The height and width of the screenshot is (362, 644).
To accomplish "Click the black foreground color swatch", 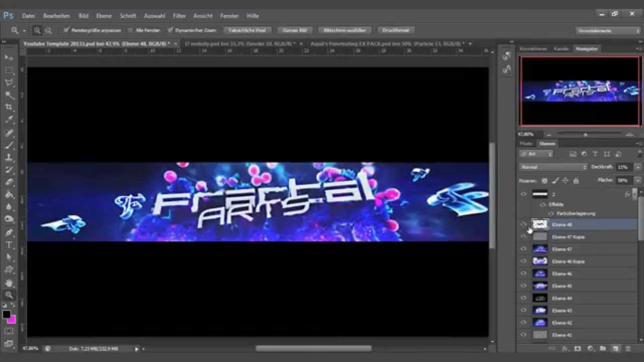I will pyautogui.click(x=6, y=315).
